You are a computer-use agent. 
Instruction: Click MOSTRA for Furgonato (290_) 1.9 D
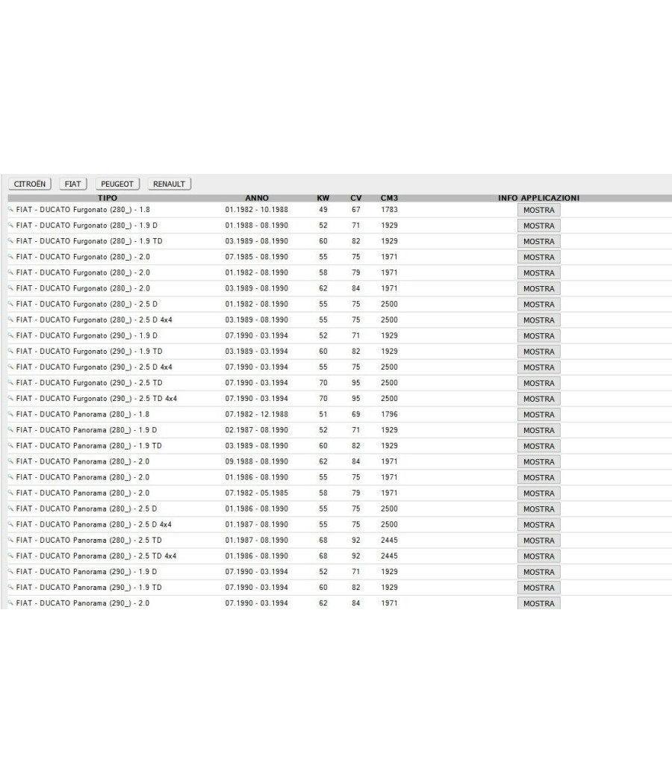click(x=539, y=336)
